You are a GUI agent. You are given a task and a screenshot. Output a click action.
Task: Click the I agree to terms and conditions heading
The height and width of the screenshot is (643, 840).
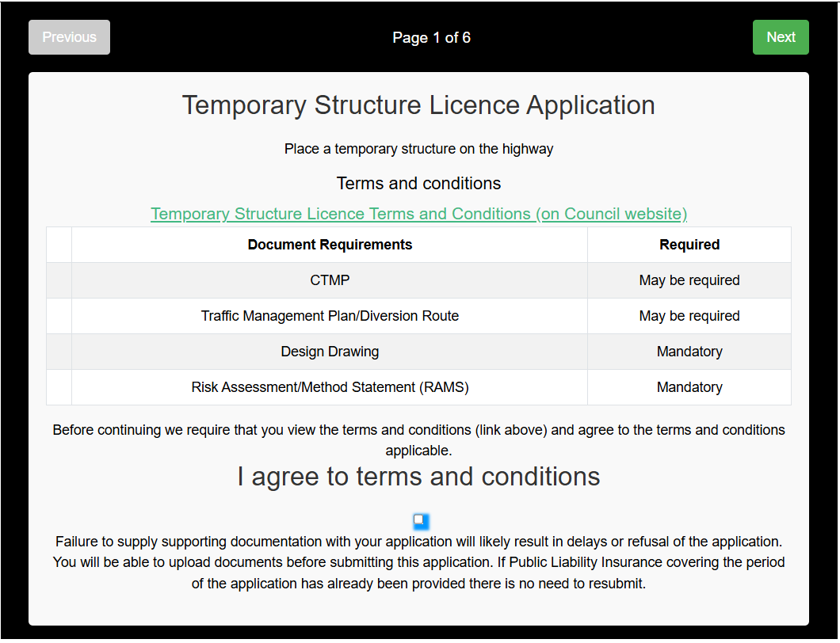click(418, 476)
